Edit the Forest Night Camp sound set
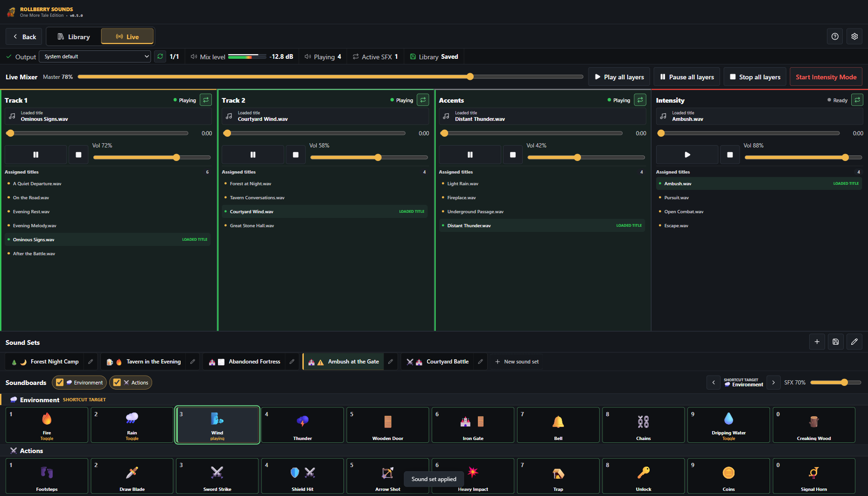Image resolution: width=868 pixels, height=496 pixels. coord(91,362)
